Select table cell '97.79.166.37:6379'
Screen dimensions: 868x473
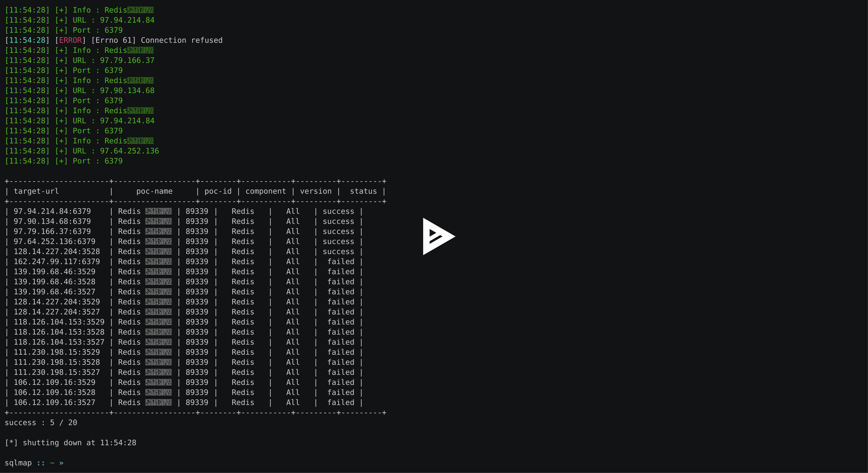(x=52, y=232)
